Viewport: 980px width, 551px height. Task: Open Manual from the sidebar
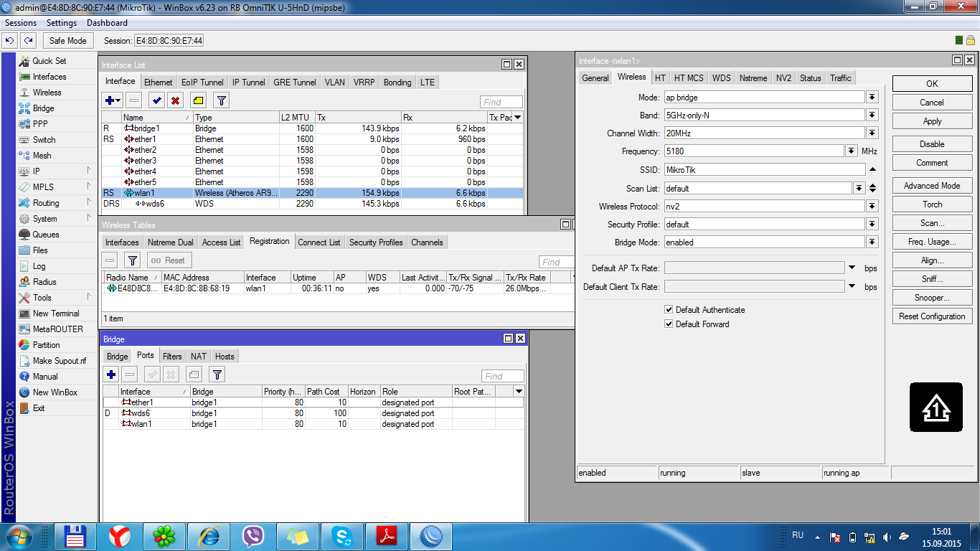pyautogui.click(x=45, y=377)
